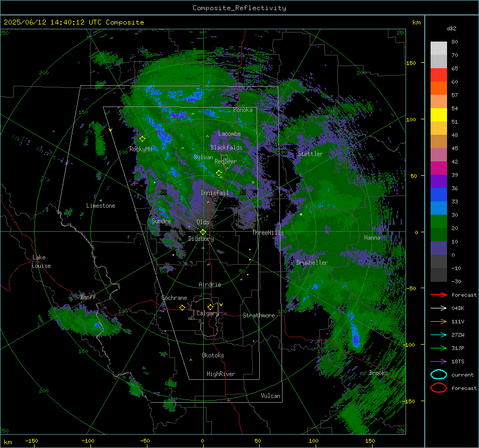Click the Stettler label

coord(310,154)
